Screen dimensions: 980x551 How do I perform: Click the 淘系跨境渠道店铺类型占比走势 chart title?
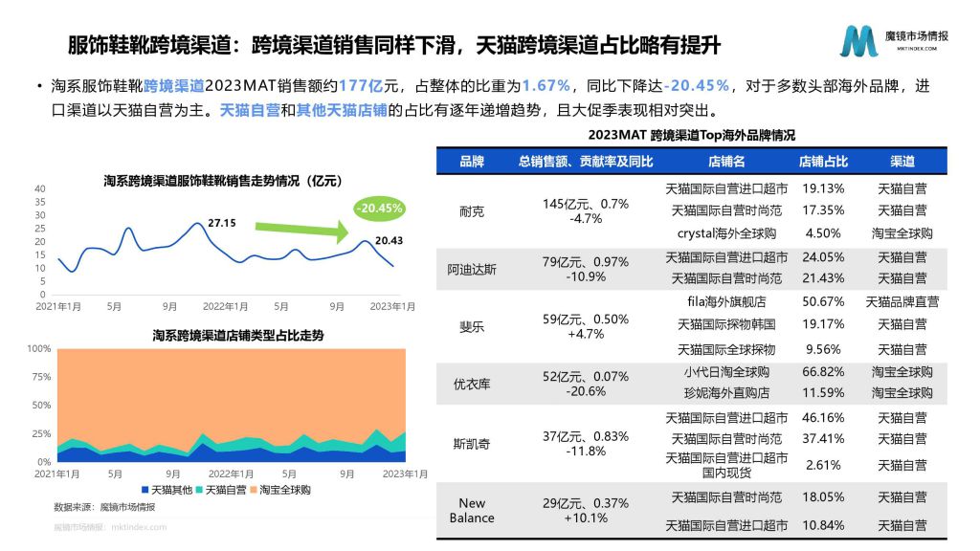tap(238, 336)
